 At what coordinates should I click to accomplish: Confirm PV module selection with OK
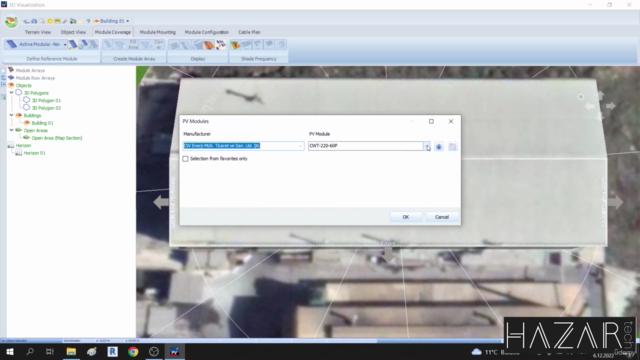point(406,217)
